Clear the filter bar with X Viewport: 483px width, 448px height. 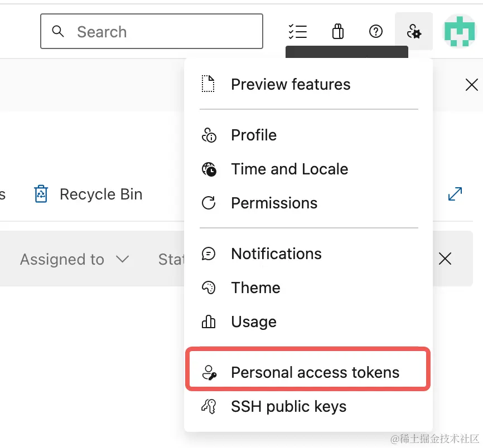[445, 259]
